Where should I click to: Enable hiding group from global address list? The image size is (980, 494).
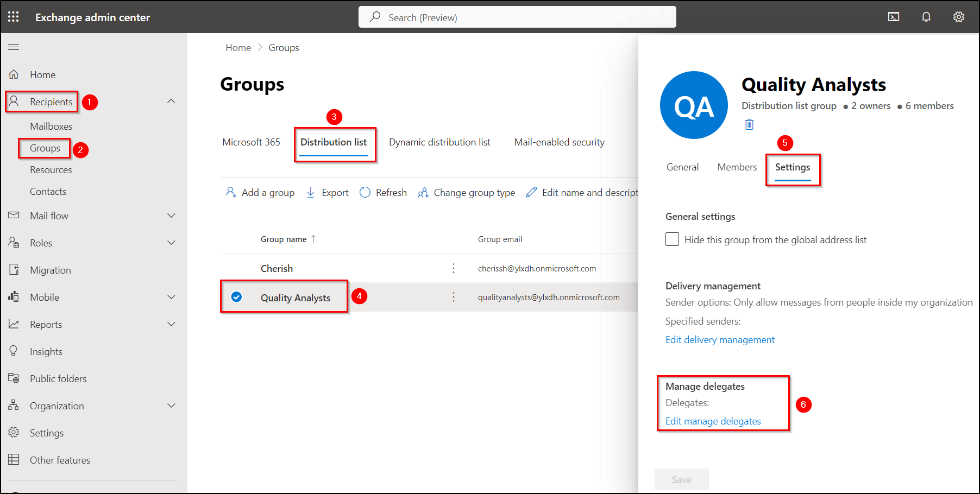(672, 239)
